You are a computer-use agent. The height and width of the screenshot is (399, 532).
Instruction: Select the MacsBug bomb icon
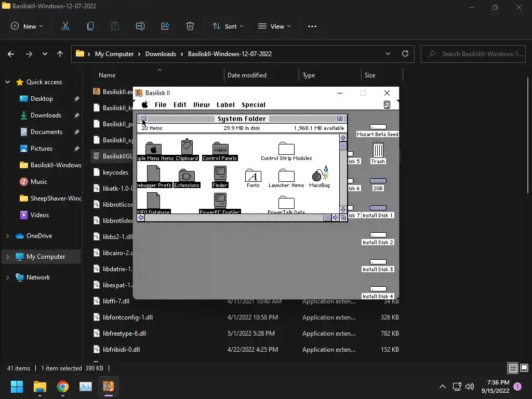coord(320,174)
